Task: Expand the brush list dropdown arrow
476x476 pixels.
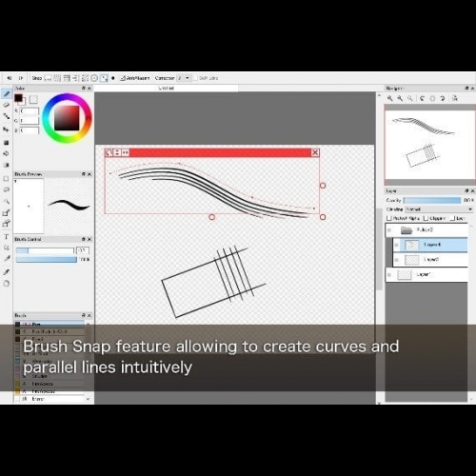Action: 88,399
